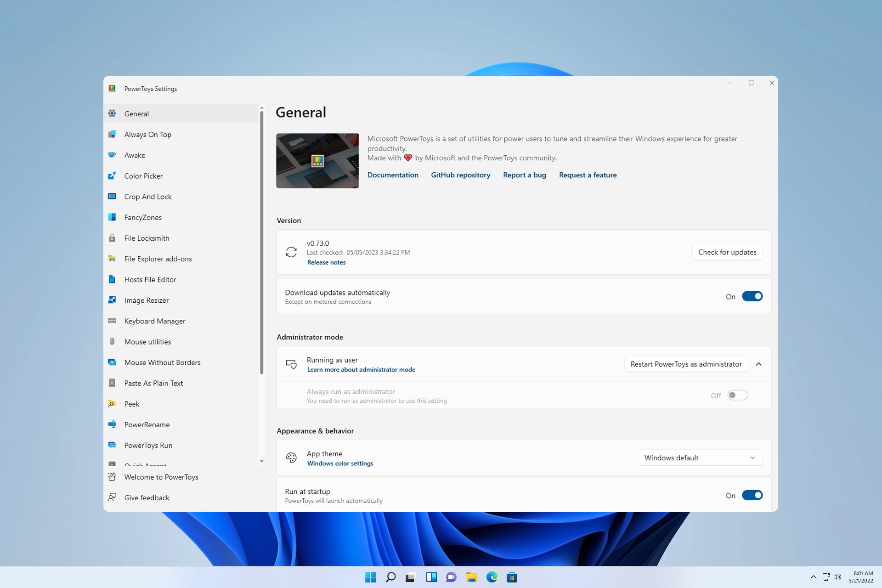Open the GitHub repository link
The image size is (882, 588).
[460, 175]
